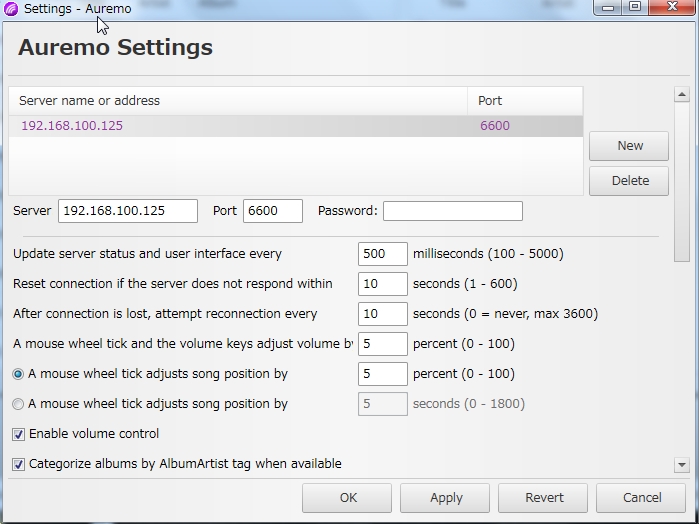Maximize the Settings window
The image size is (699, 524).
click(x=635, y=8)
